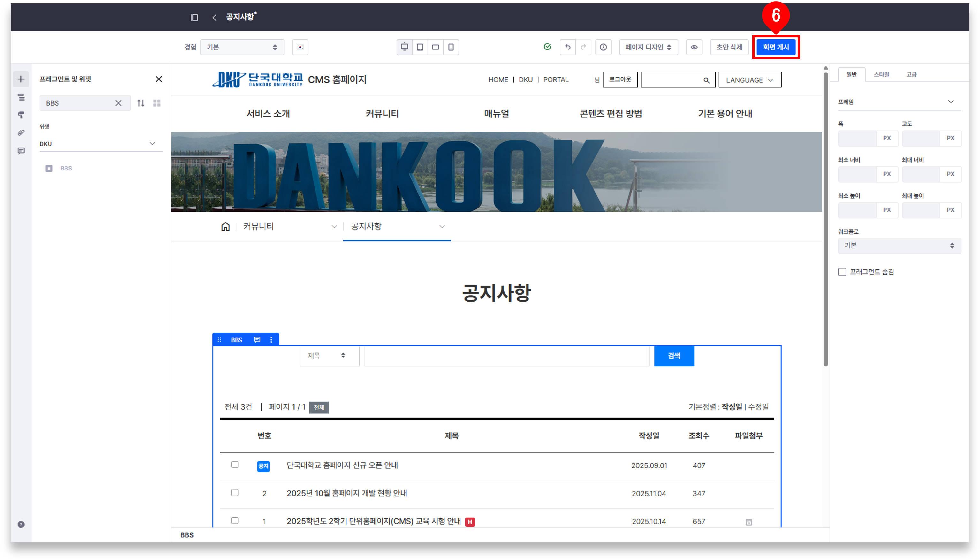Viewport: 980px width, 560px height.
Task: Select the mobile portrait viewport icon
Action: [451, 47]
